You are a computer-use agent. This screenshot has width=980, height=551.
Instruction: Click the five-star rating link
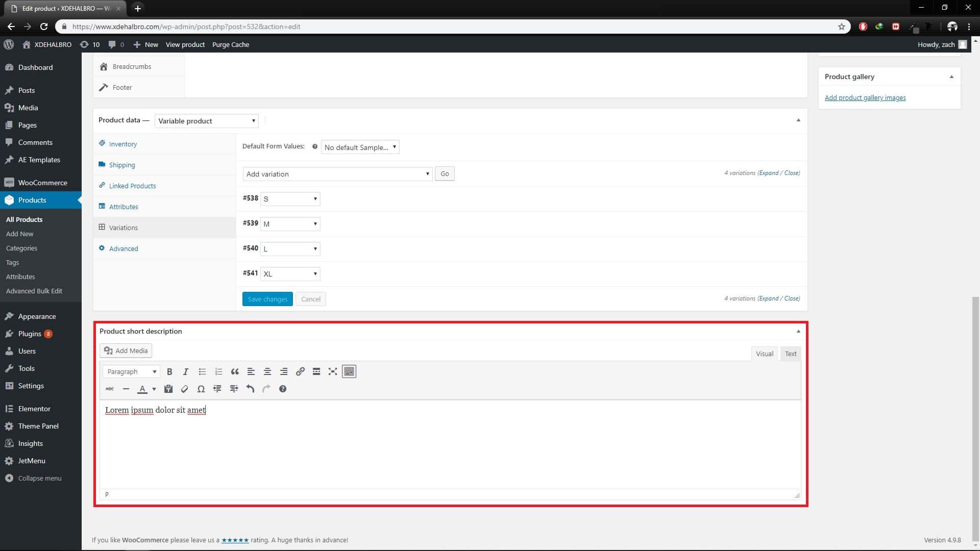235,540
